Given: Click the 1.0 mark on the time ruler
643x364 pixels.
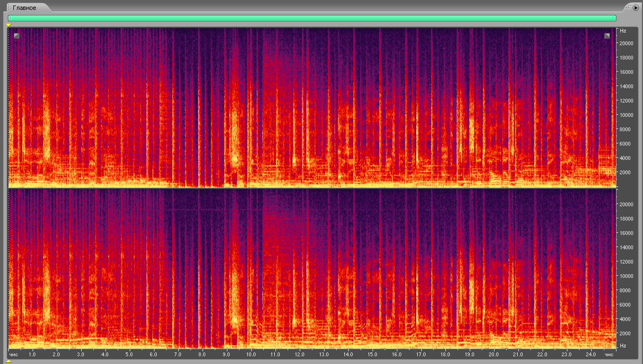Looking at the screenshot, I should [x=32, y=355].
